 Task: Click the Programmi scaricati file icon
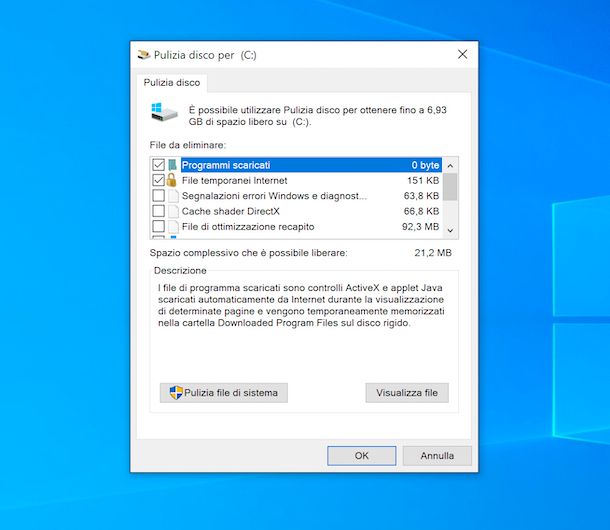pyautogui.click(x=172, y=165)
